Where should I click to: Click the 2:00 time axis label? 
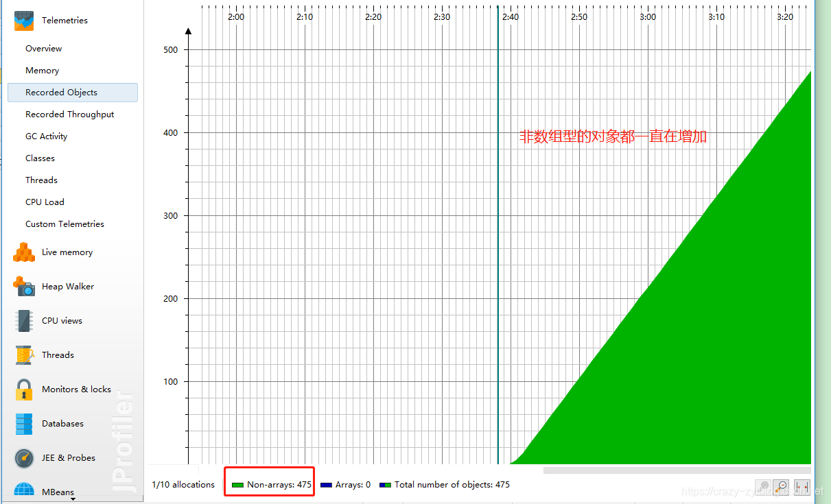pyautogui.click(x=235, y=17)
